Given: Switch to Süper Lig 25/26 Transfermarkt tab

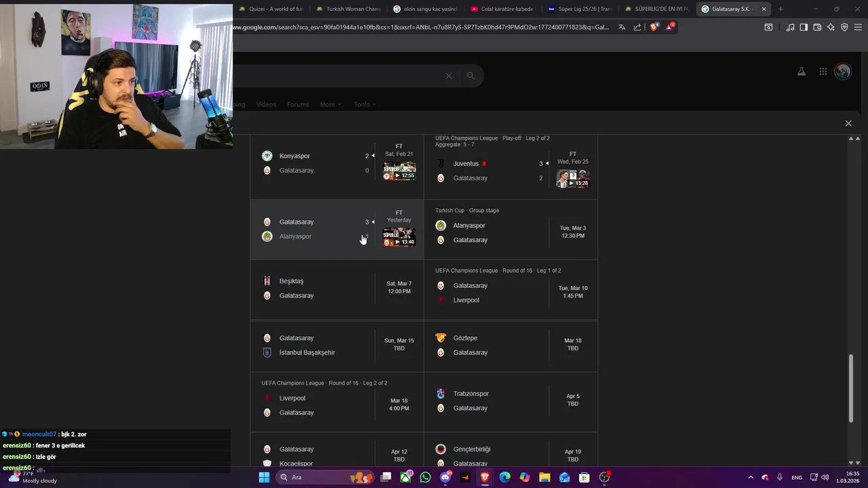Looking at the screenshot, I should [580, 9].
